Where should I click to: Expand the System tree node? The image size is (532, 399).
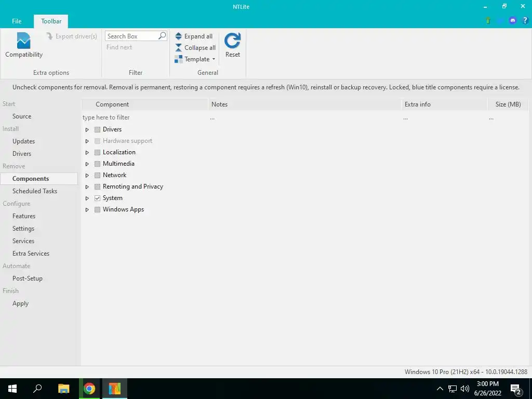point(87,198)
